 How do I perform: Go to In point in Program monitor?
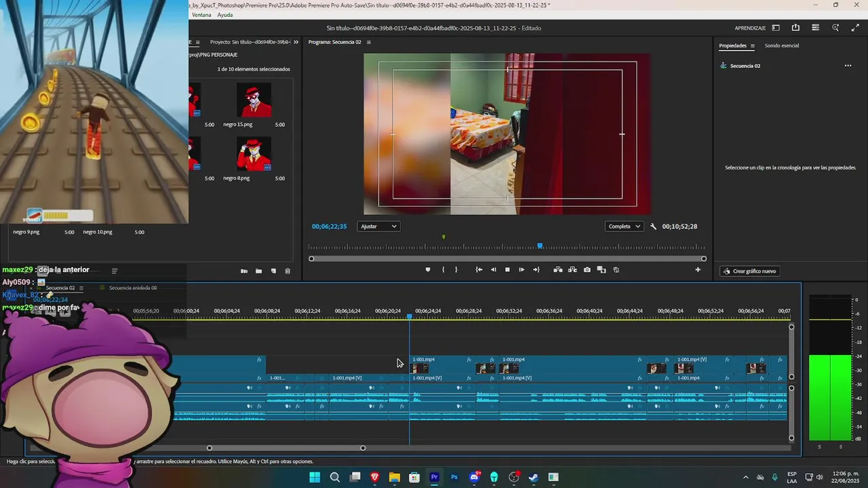point(479,270)
